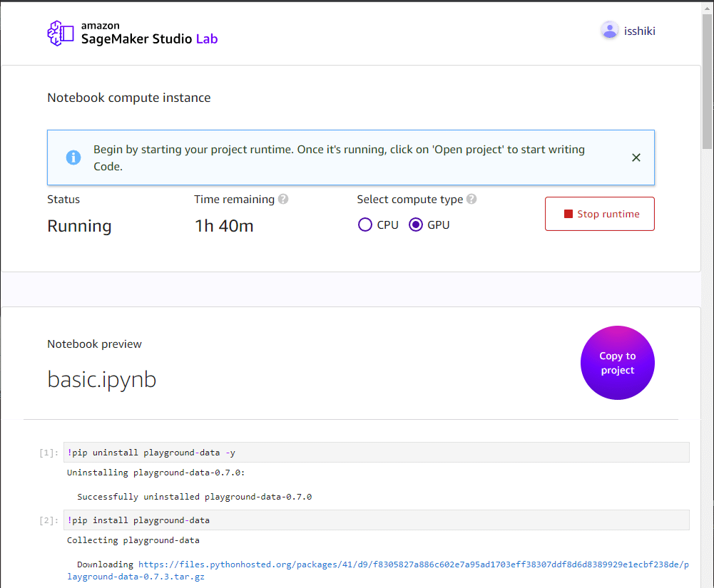Select the GPU compute type option

[415, 225]
